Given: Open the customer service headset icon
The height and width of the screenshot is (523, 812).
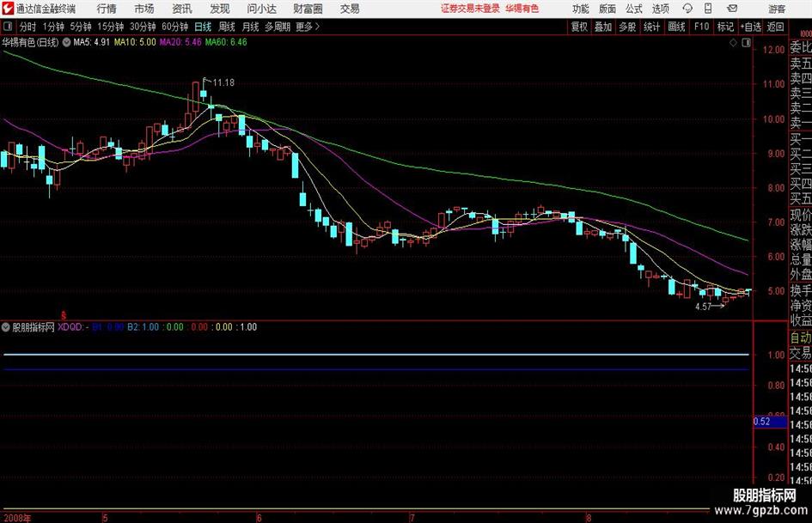Looking at the screenshot, I should [x=687, y=9].
